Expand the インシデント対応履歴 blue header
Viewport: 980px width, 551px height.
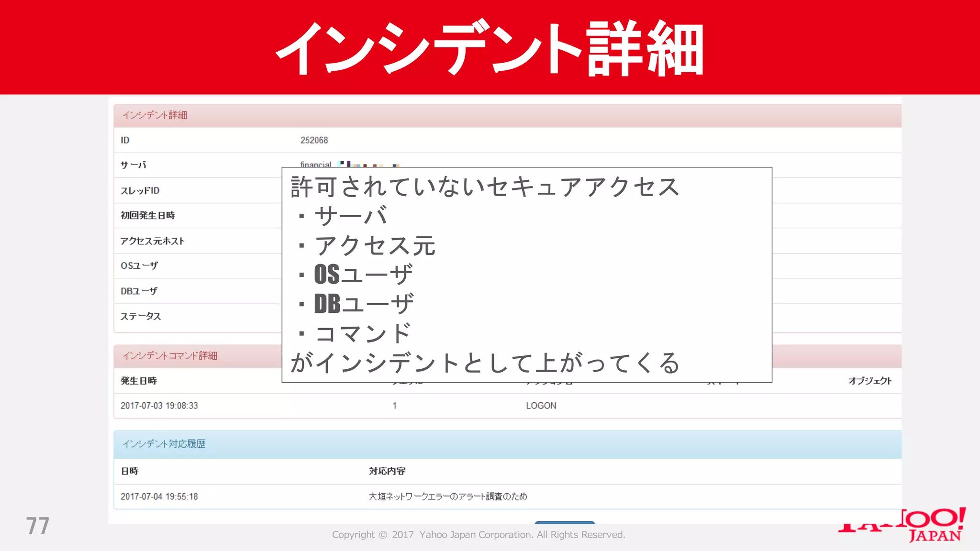click(x=164, y=444)
